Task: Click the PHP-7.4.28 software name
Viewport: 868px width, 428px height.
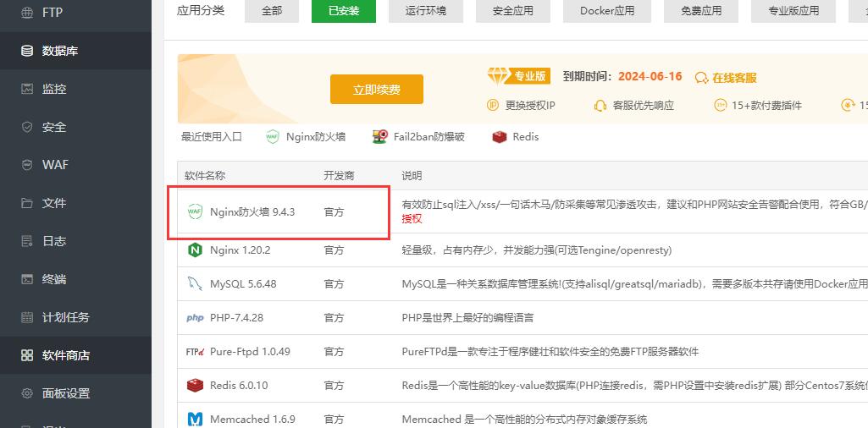Action: [x=236, y=318]
